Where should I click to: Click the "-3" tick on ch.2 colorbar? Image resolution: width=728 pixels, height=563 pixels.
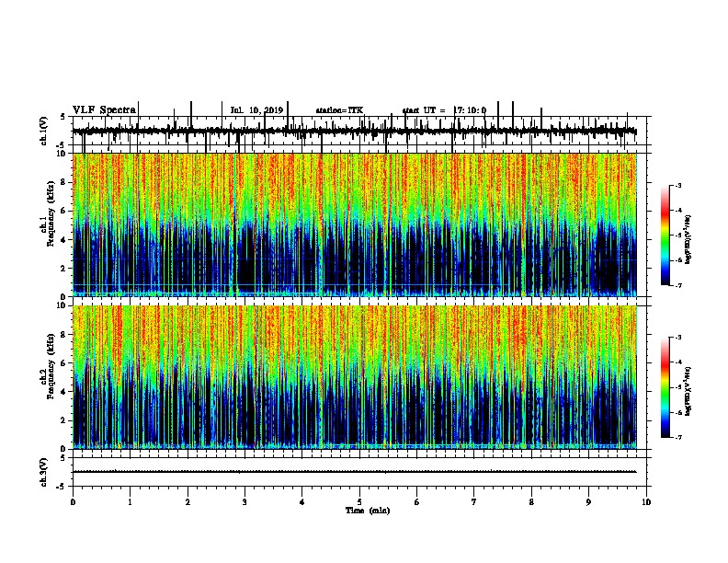(678, 338)
